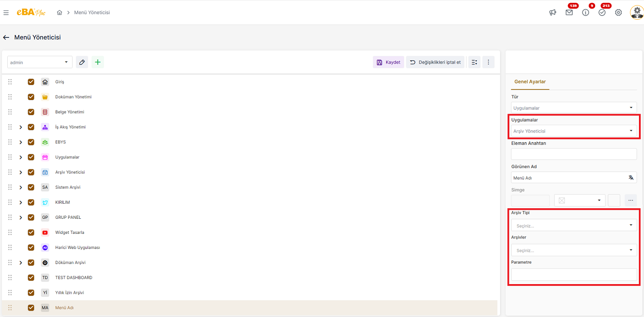
Task: Click the green plus add button
Action: point(98,62)
